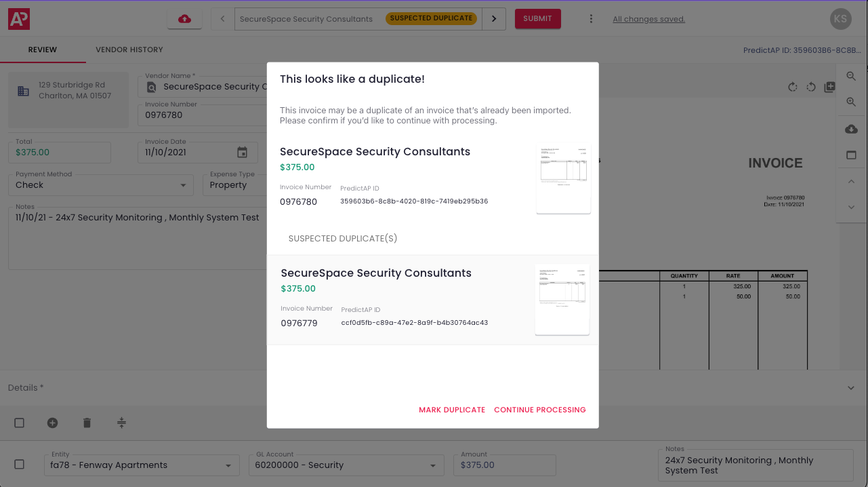Image resolution: width=868 pixels, height=487 pixels.
Task: Click the zoom out magnifier icon
Action: (x=852, y=77)
